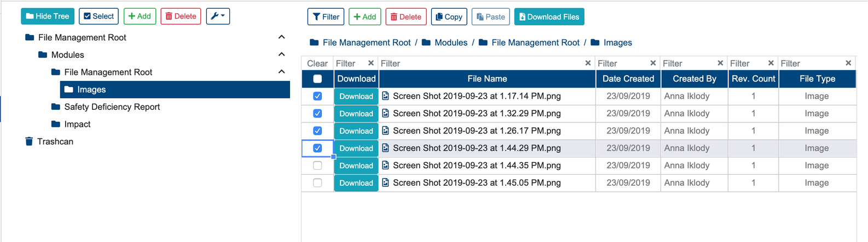Click the Paste button
The width and height of the screenshot is (868, 242).
point(491,17)
